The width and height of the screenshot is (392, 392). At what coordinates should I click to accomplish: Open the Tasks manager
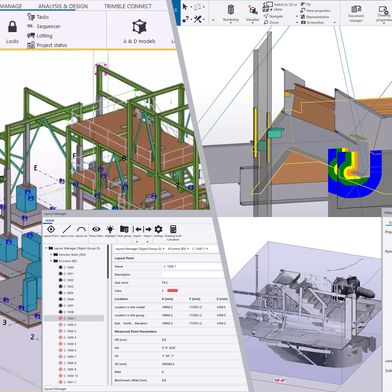pyautogui.click(x=38, y=17)
